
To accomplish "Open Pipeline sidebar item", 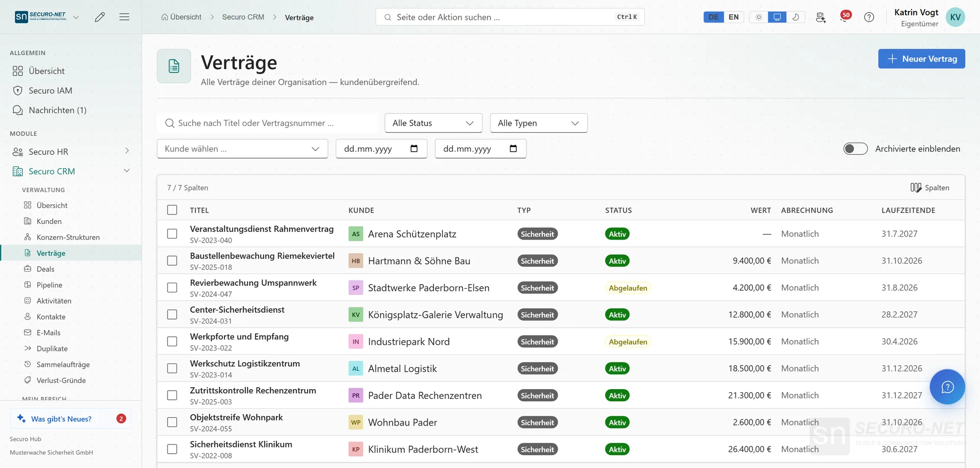I will 50,285.
